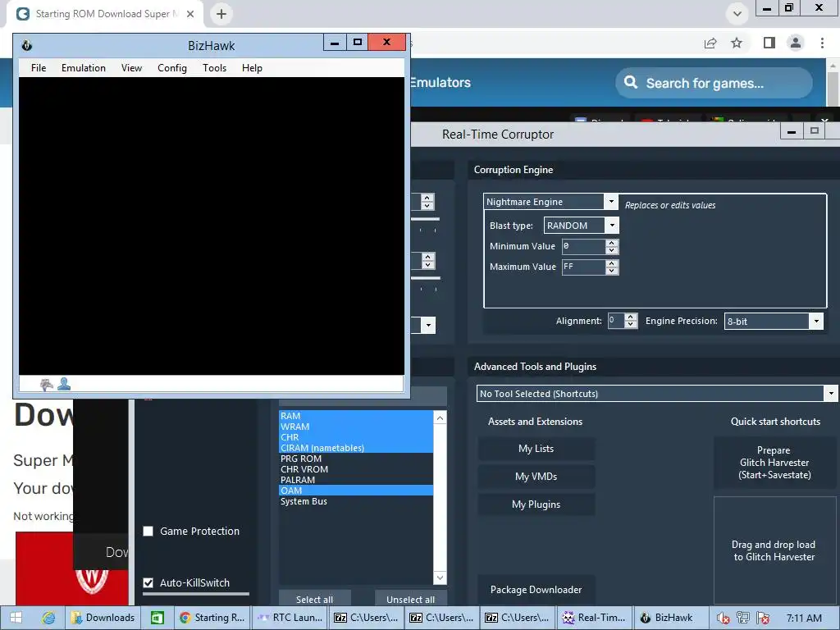Decrease Maximum Value with down arrow
The width and height of the screenshot is (840, 630).
[612, 271]
